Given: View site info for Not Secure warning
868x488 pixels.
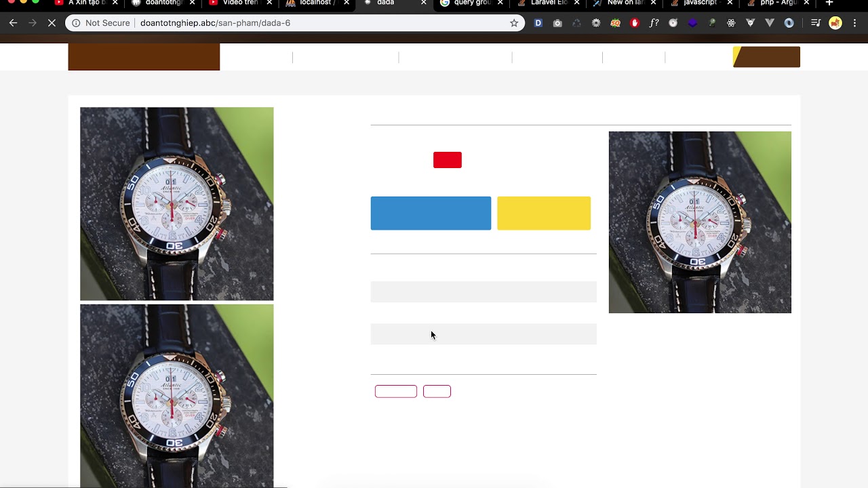Looking at the screenshot, I should (100, 23).
